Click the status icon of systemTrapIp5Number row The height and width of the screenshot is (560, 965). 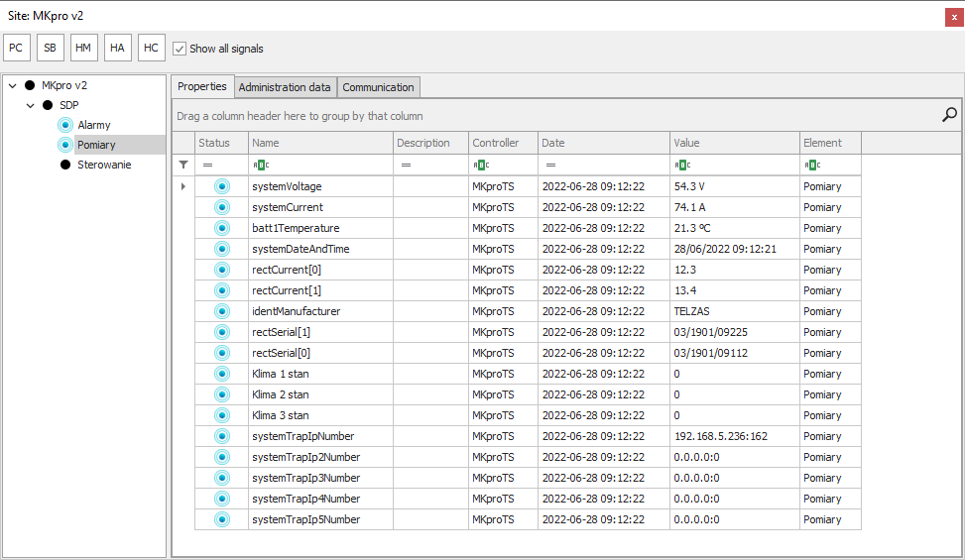pos(222,519)
